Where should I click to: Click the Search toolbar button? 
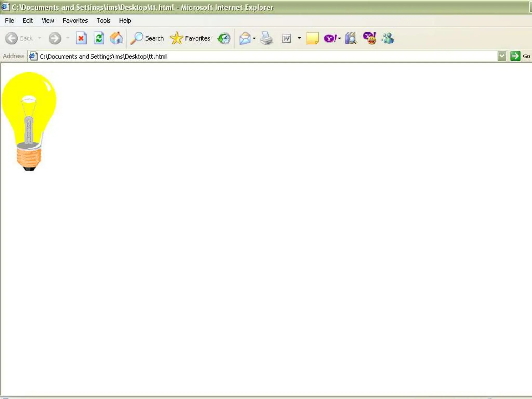click(147, 38)
